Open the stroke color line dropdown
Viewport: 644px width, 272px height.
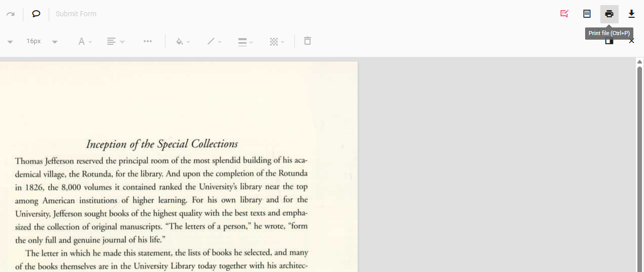coord(214,41)
